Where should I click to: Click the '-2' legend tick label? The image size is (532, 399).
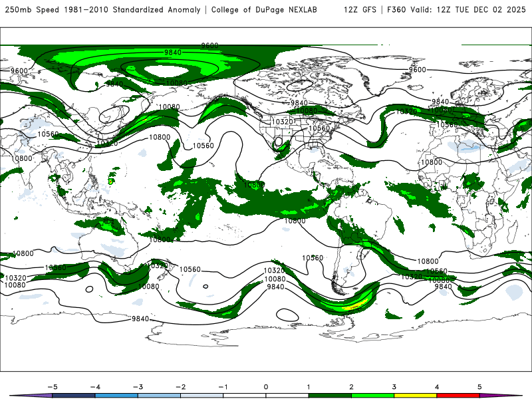tap(180, 387)
